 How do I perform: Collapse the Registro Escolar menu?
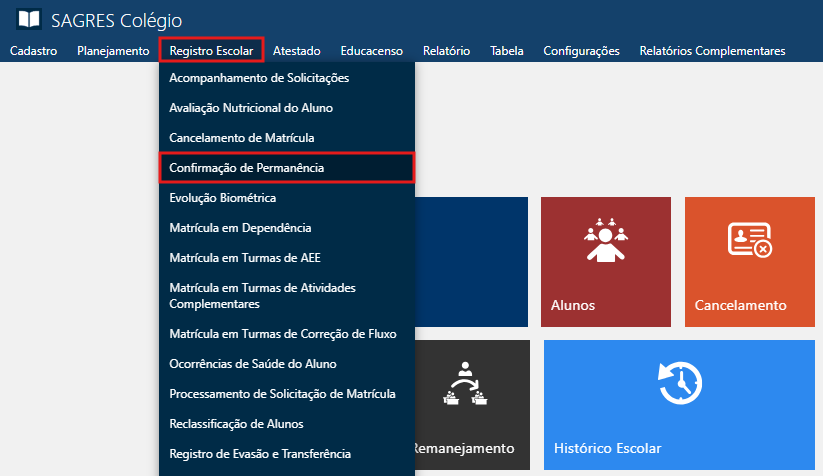click(211, 51)
